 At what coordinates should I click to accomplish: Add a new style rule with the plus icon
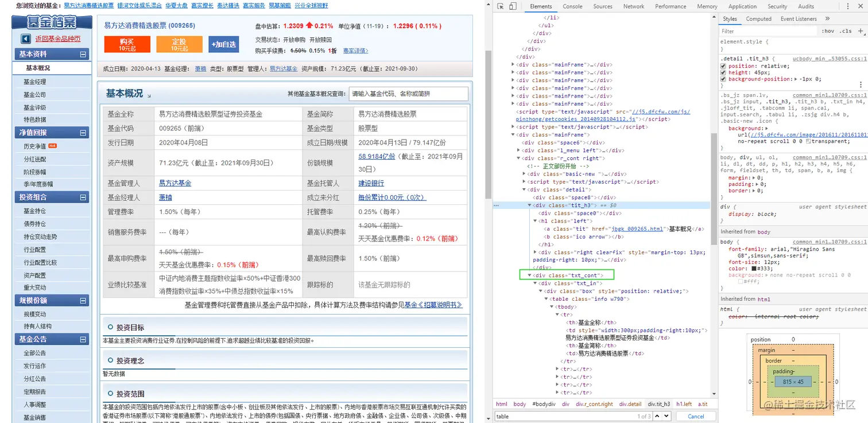tap(861, 31)
